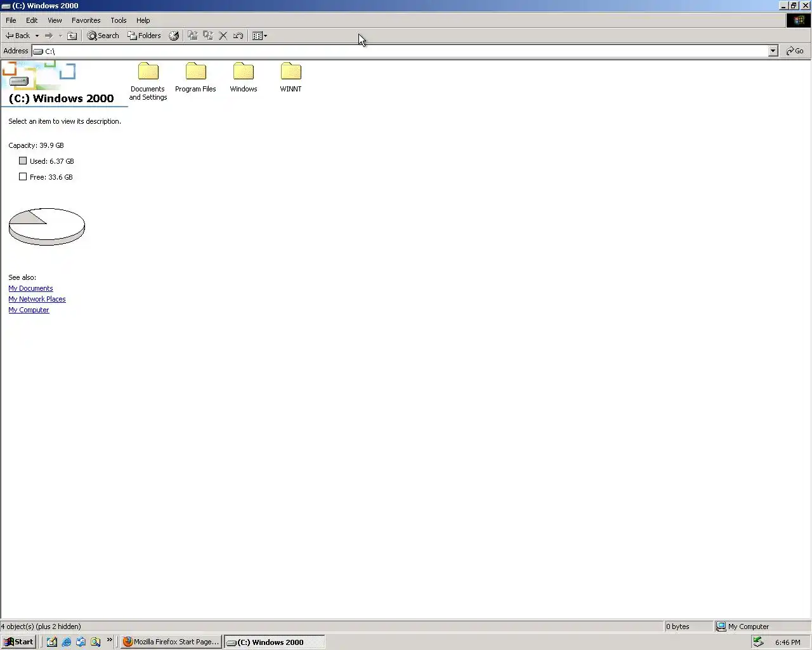Expand the Quick Launch overflow chevron
812x650 pixels.
pyautogui.click(x=110, y=640)
